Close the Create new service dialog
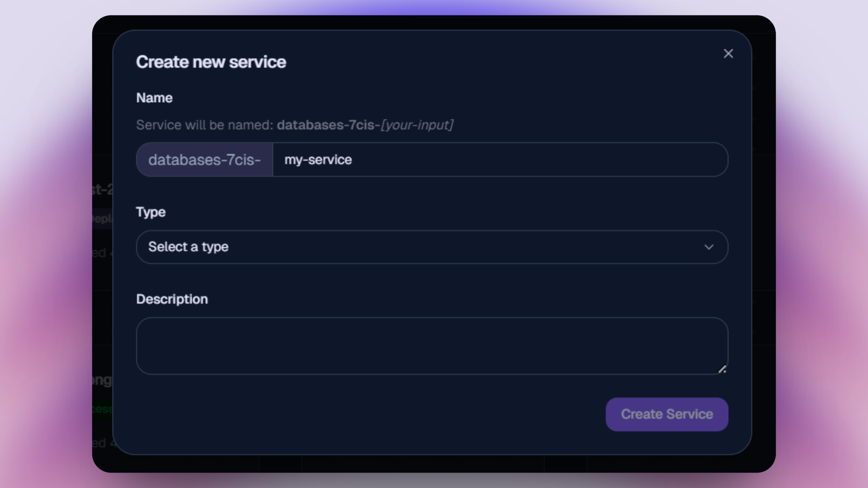 728,54
